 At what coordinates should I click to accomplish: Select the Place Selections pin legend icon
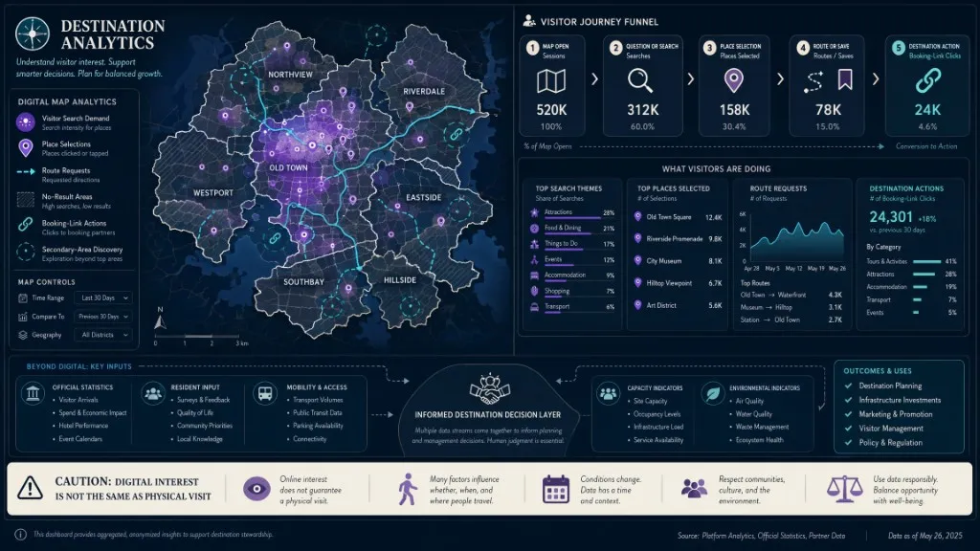coord(26,148)
